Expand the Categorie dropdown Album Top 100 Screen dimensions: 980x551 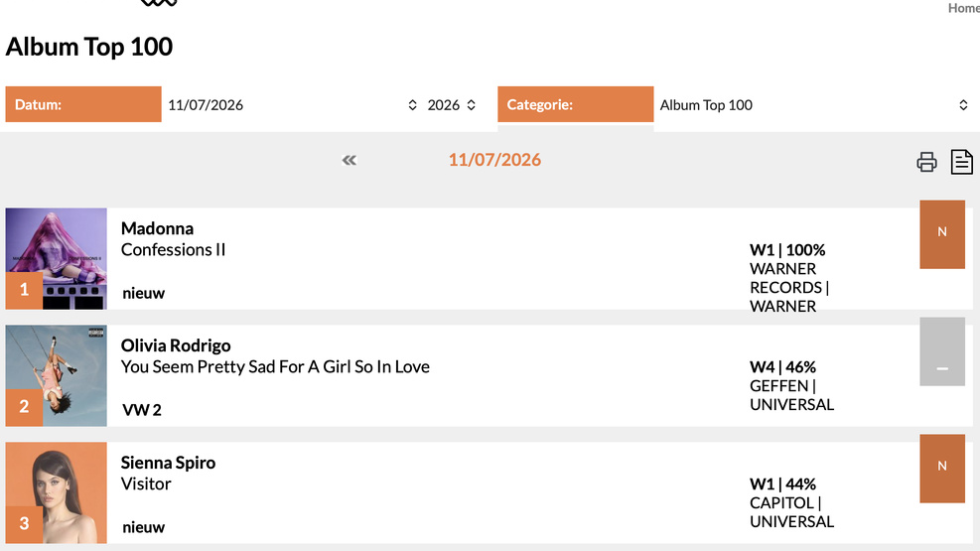click(814, 105)
